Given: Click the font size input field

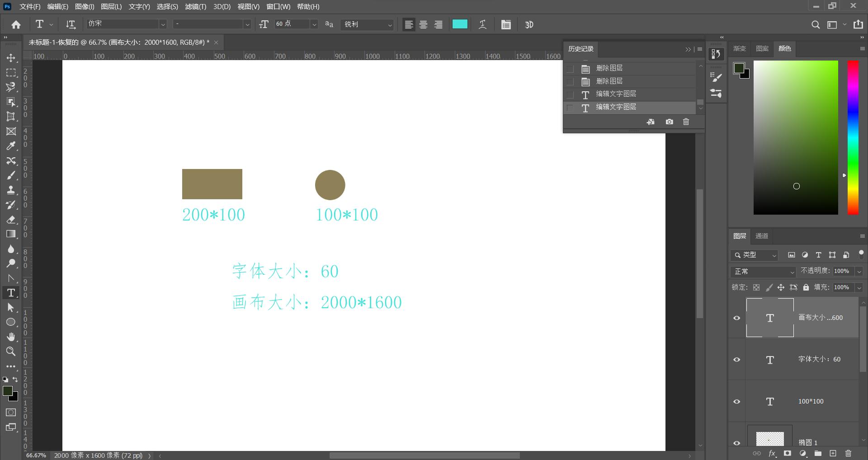Looking at the screenshot, I should pos(292,24).
